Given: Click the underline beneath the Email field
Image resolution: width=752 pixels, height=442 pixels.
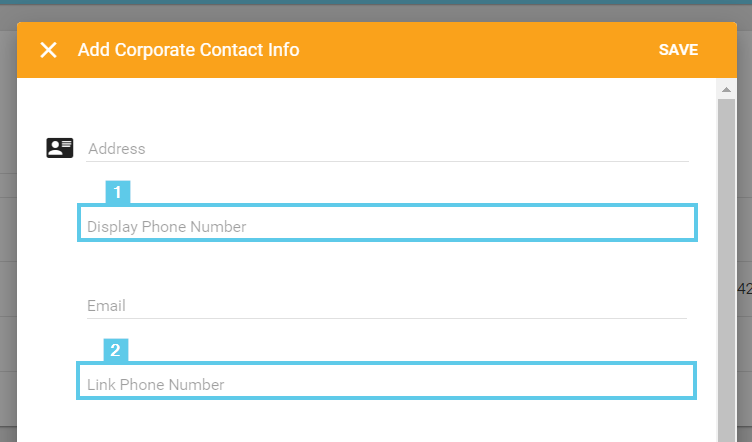Looking at the screenshot, I should pos(387,319).
